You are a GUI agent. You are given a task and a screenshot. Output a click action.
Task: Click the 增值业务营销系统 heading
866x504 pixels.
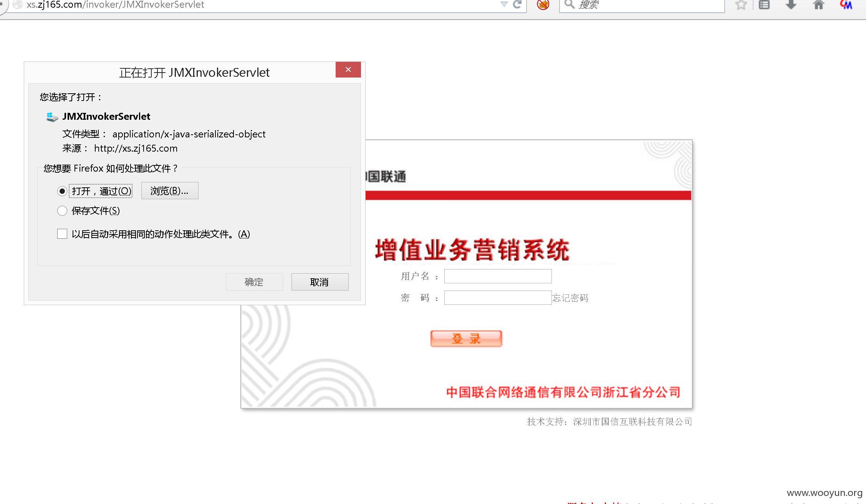[472, 250]
